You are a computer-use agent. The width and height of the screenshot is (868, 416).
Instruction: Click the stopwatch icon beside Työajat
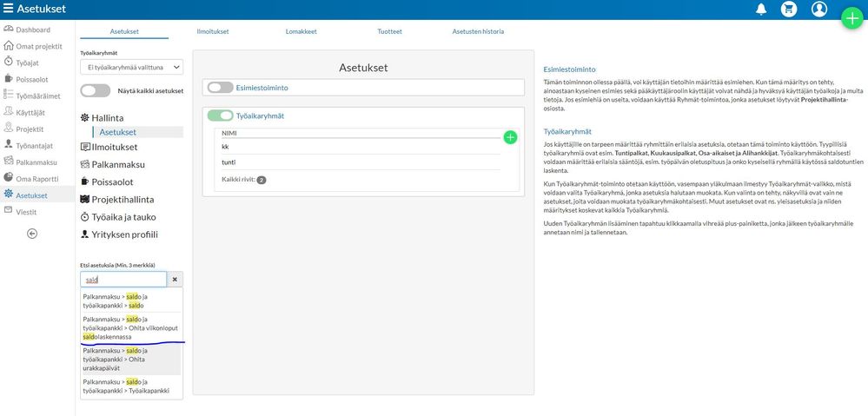point(9,62)
